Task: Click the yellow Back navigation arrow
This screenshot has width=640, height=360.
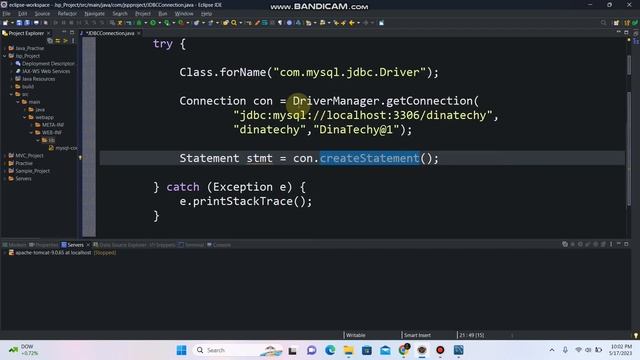Action: click(351, 23)
